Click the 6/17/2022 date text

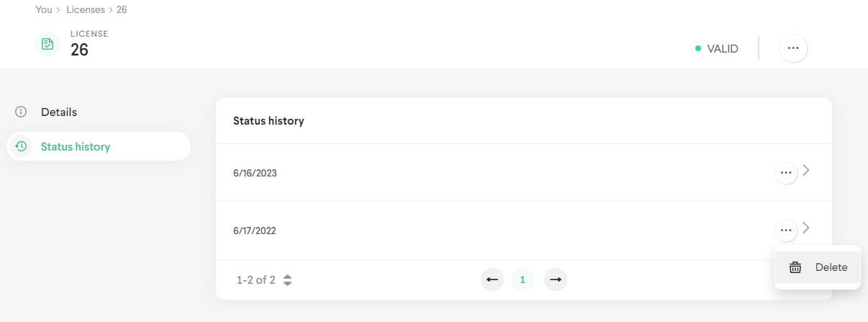[255, 231]
